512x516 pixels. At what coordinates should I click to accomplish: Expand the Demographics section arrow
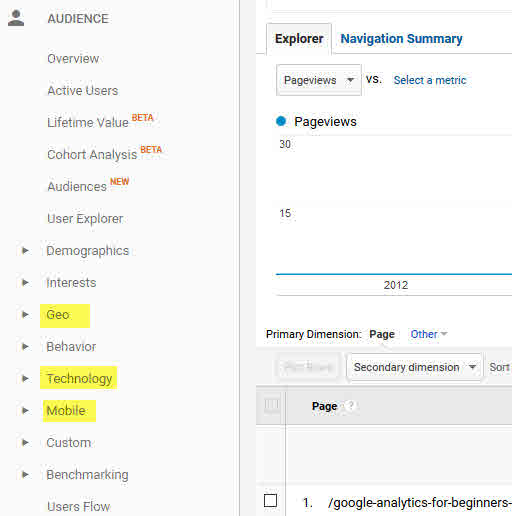coord(25,250)
